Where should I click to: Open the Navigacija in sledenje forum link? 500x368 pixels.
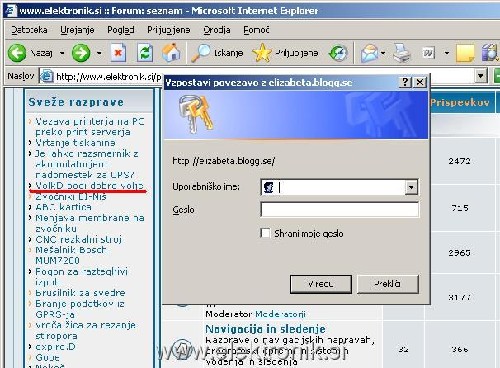click(265, 329)
